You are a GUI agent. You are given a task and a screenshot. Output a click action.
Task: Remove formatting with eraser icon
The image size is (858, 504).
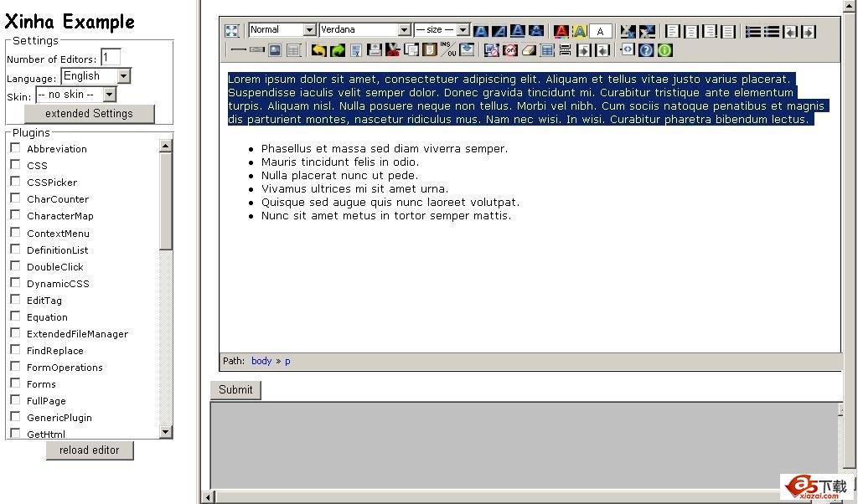[x=530, y=50]
